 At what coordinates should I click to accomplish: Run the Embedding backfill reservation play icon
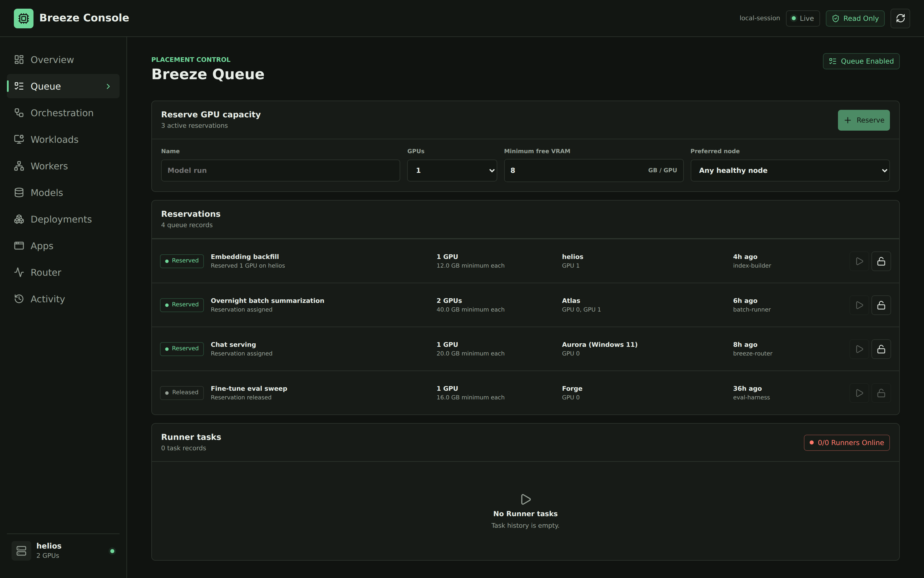point(859,261)
